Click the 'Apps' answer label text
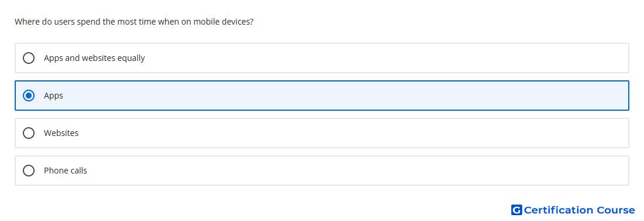Viewport: 644px width, 221px height. click(x=53, y=96)
